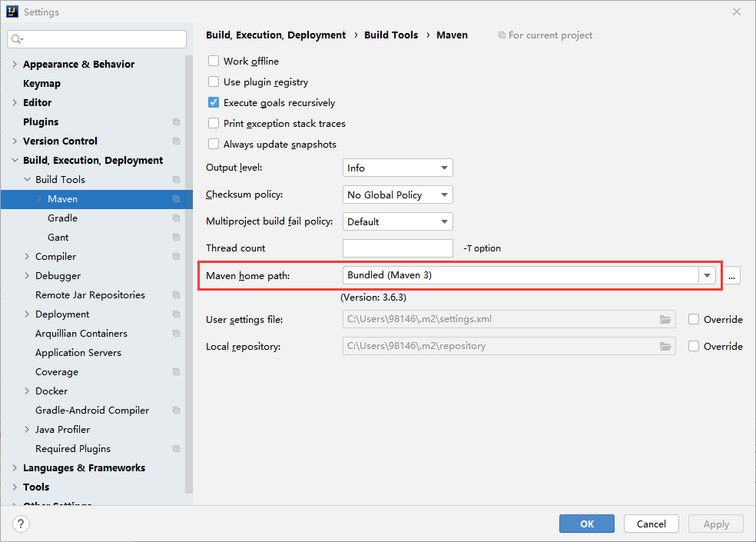Click the project-scope icon beside Version Control
The image size is (756, 542).
[x=176, y=141]
